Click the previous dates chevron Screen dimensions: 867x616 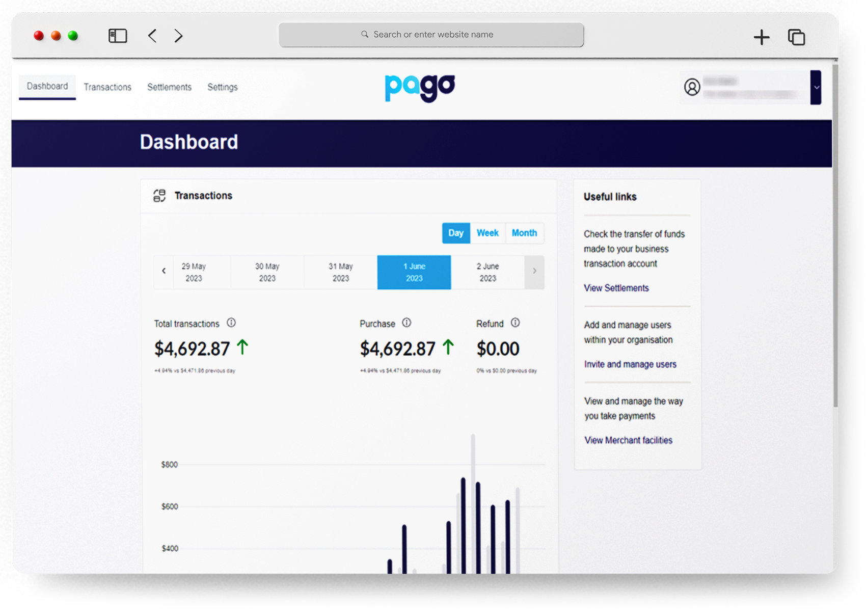[164, 272]
